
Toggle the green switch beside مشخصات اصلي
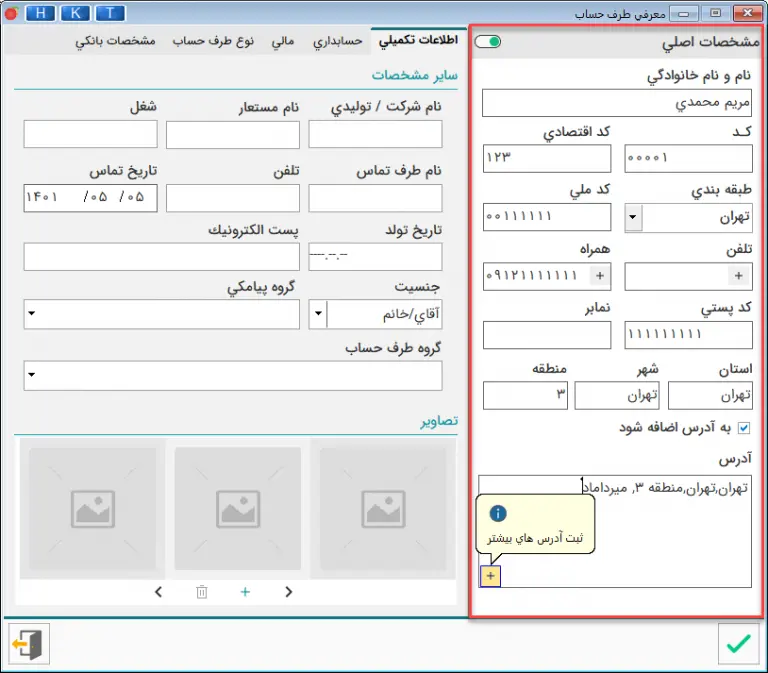[488, 42]
